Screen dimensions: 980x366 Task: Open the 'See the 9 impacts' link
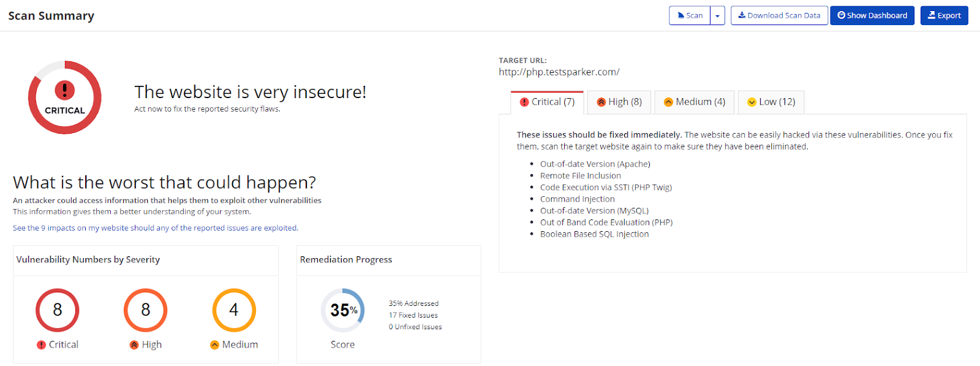coord(156,228)
